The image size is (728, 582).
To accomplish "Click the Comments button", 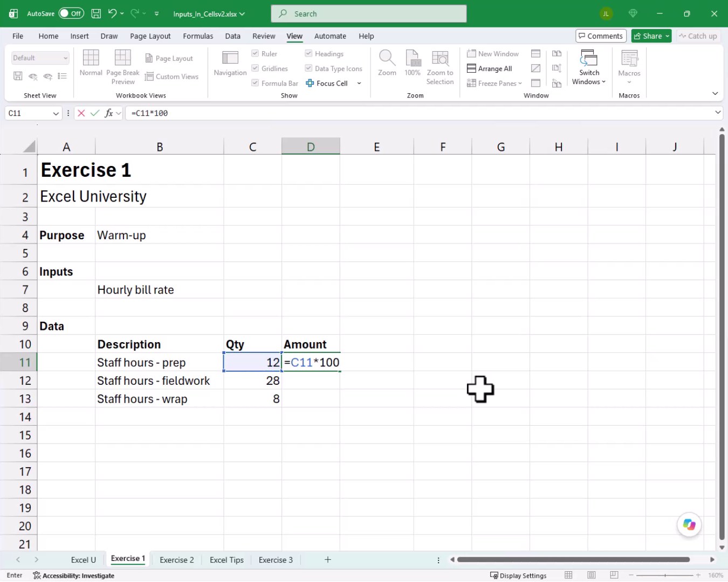I will pos(601,36).
